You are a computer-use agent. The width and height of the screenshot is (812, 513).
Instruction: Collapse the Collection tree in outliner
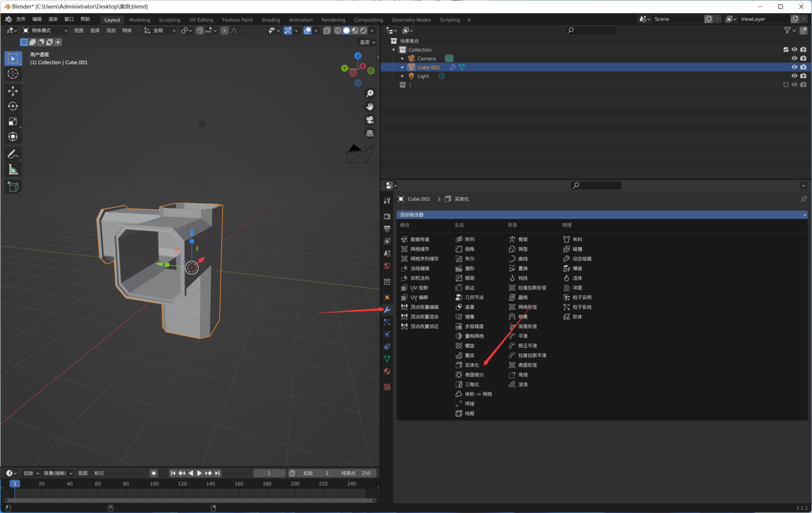pyautogui.click(x=394, y=50)
